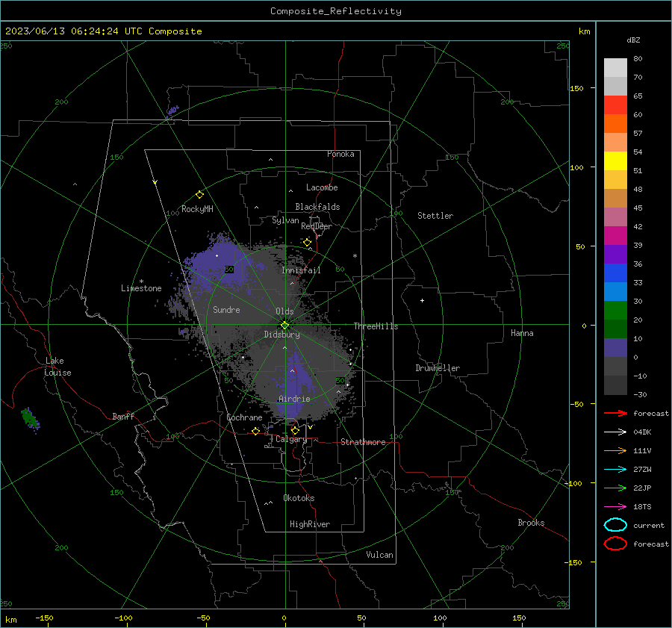
Task: Click the yellow radar-center diamond at Olds
Action: pos(285,325)
